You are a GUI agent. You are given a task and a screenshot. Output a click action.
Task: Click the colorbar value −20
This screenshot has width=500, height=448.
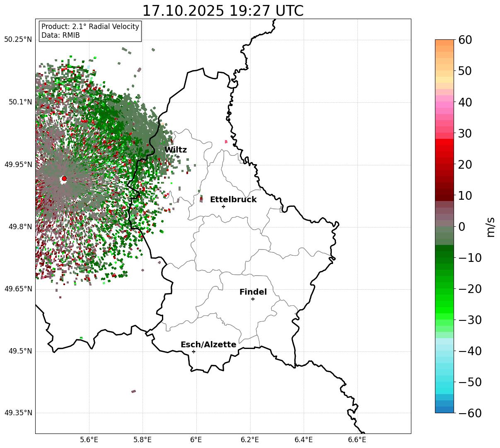point(470,289)
